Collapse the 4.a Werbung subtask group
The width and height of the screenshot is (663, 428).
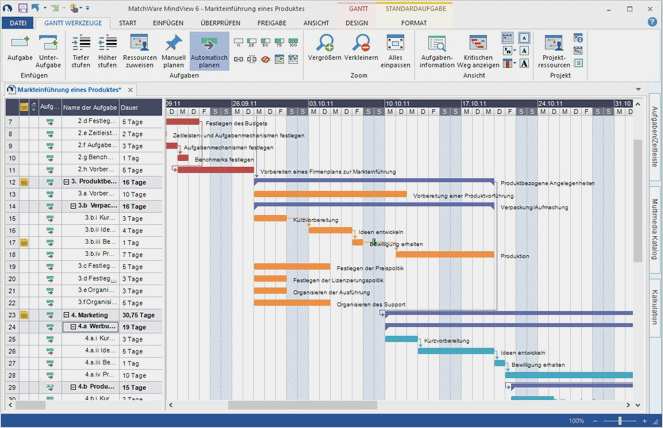point(73,327)
